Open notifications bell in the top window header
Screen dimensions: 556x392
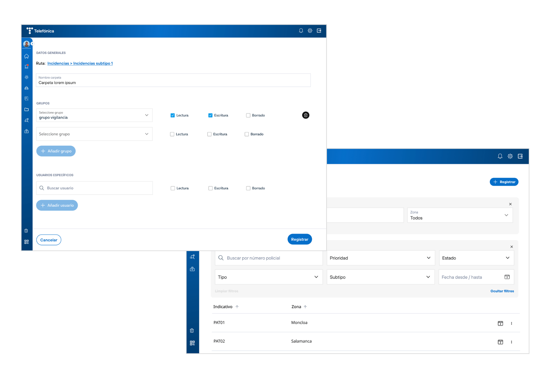point(301,31)
